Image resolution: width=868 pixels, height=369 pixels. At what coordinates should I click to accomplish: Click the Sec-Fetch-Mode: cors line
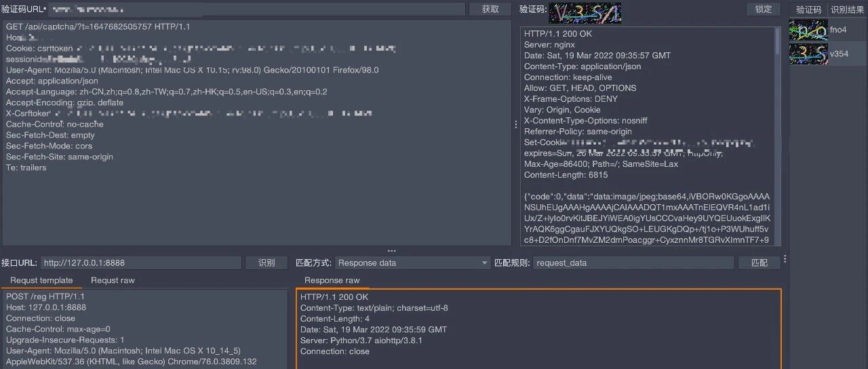click(x=50, y=146)
